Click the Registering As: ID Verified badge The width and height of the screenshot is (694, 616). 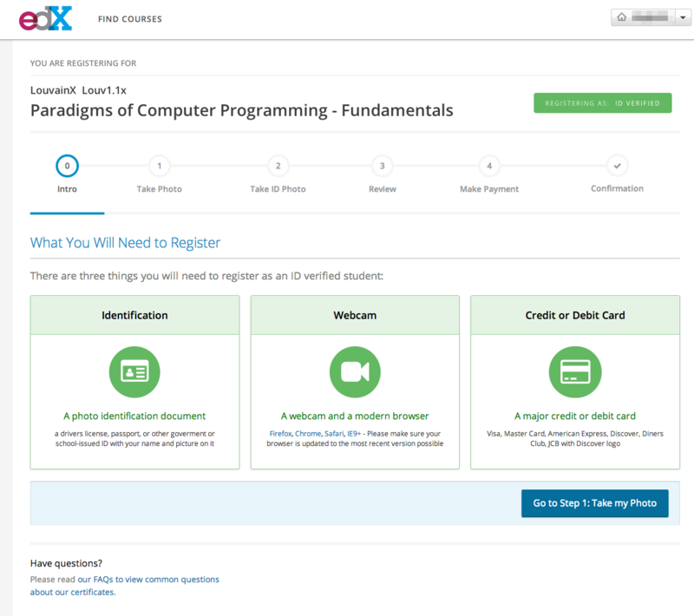click(602, 103)
